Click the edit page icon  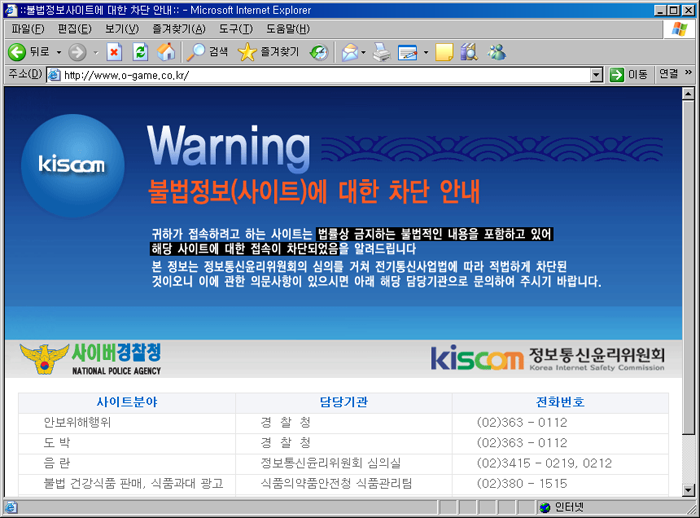[408, 52]
